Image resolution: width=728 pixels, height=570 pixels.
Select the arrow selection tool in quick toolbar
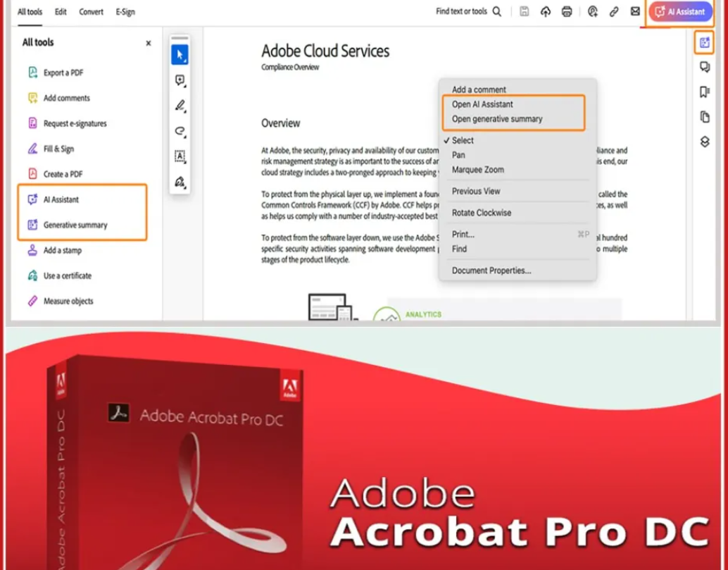click(x=180, y=55)
